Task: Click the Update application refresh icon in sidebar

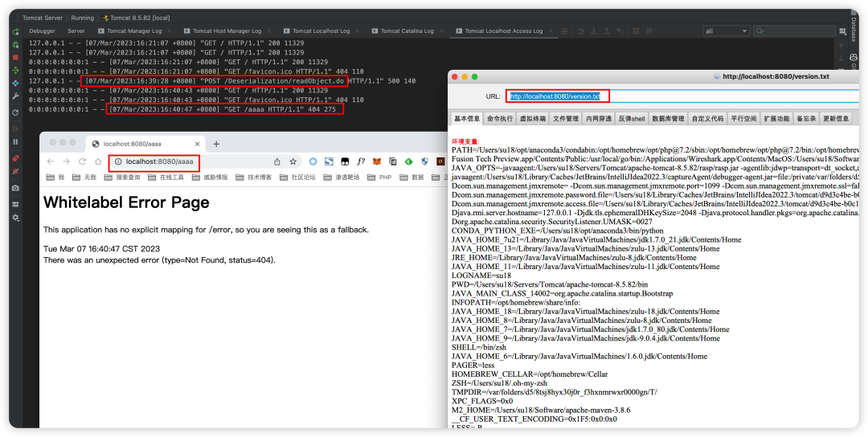Action: click(x=15, y=112)
